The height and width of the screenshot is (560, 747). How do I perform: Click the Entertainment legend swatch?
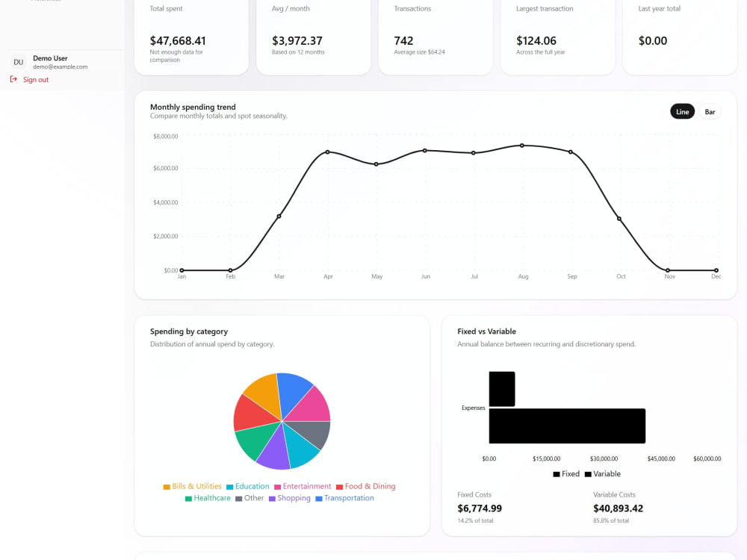click(x=277, y=487)
